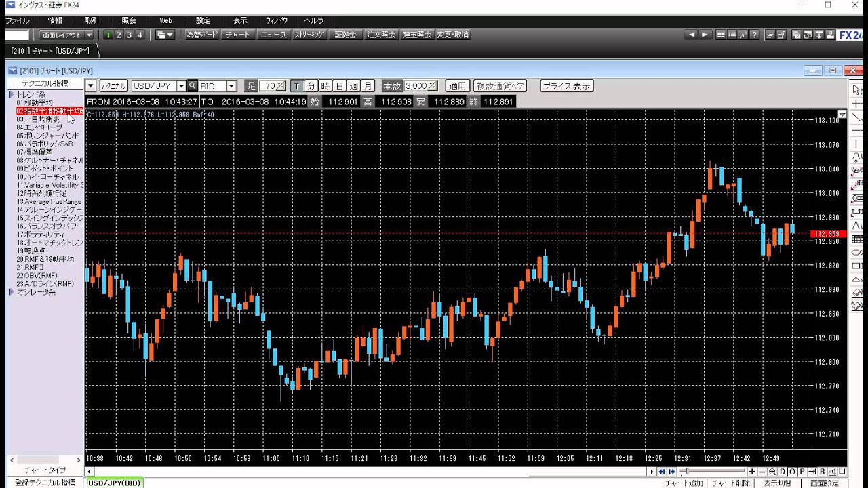Switch to screen layout number 2
This screenshot has height=488, width=868.
[x=119, y=35]
